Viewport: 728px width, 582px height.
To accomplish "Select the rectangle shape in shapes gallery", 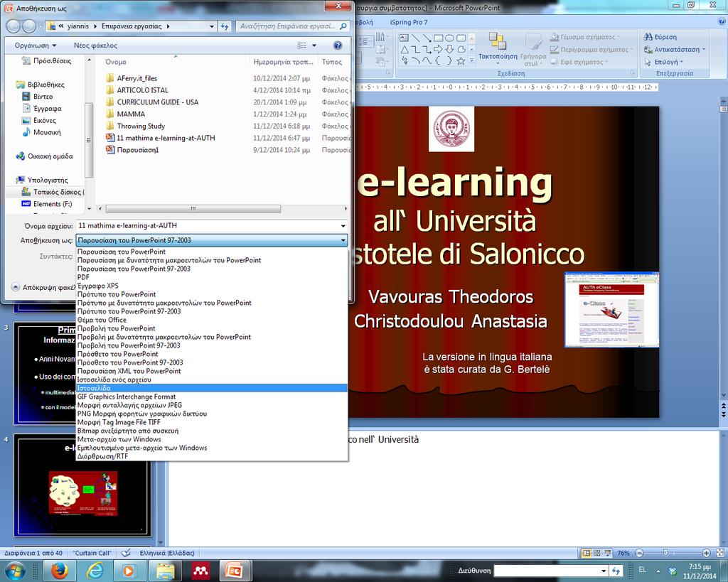I will coord(438,38).
